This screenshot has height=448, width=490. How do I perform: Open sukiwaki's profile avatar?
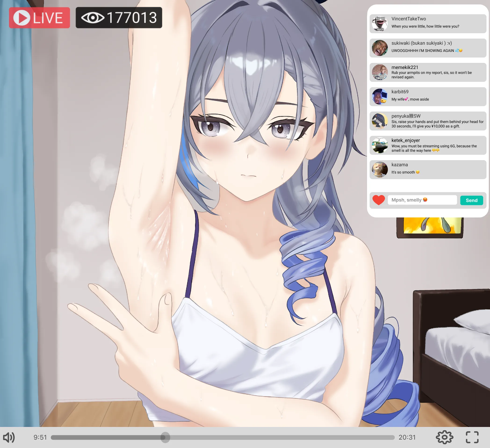[x=380, y=48]
